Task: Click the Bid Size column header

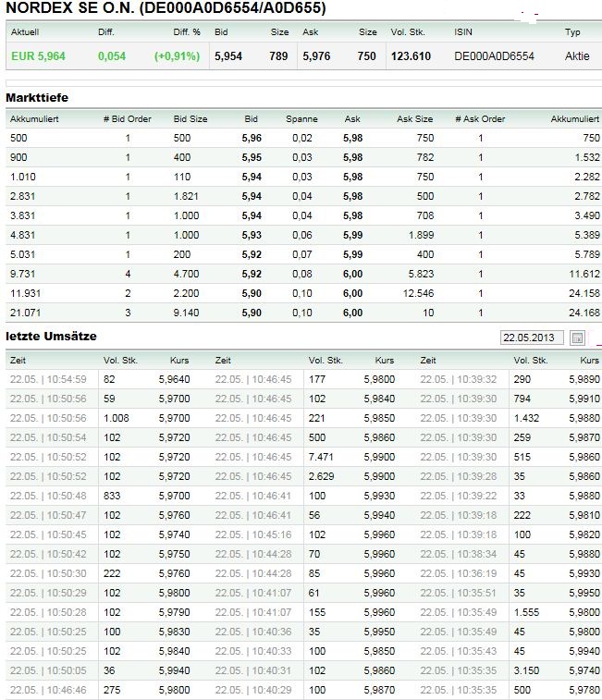Action: 190,119
